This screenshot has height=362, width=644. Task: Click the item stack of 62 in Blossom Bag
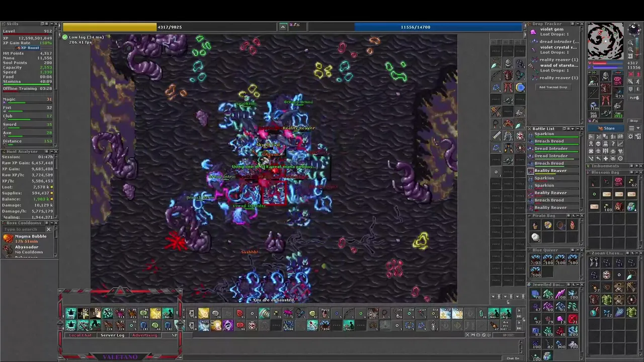(x=631, y=182)
